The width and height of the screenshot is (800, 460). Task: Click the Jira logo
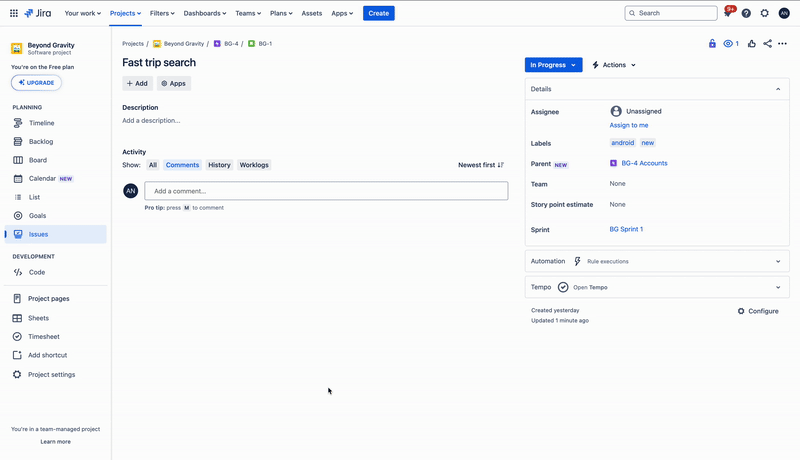[38, 13]
